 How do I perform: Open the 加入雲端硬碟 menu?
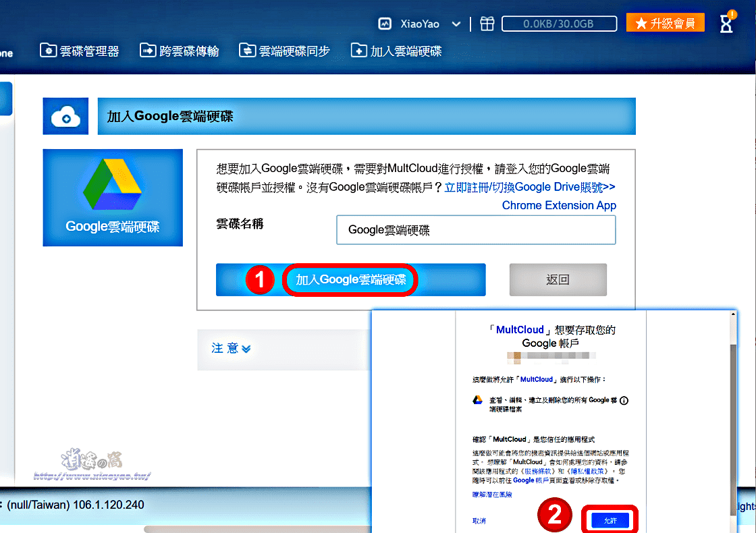[x=396, y=51]
